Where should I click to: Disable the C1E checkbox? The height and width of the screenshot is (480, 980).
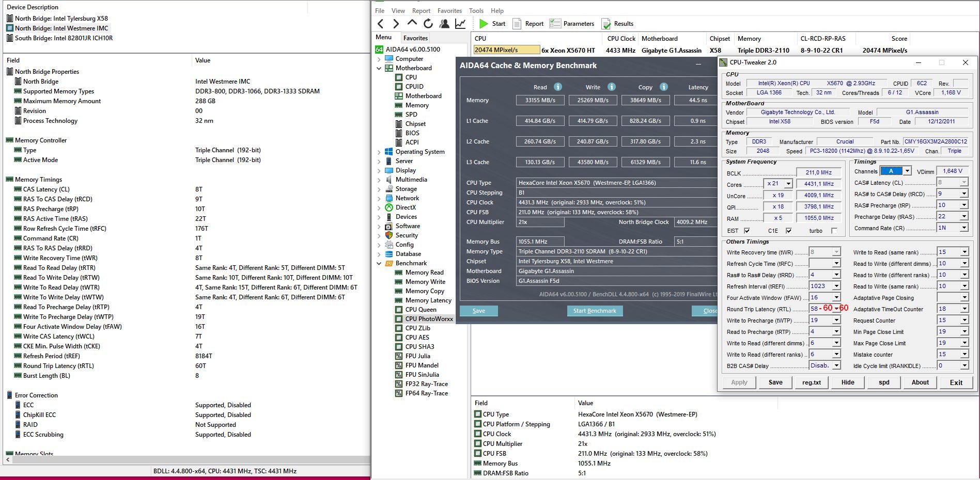(788, 231)
